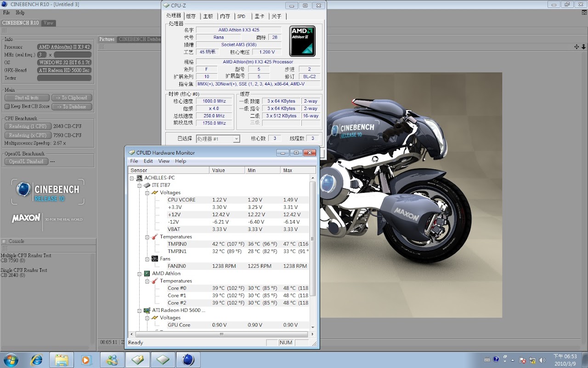Click the network status tray icon
This screenshot has width=588, height=368.
532,360
